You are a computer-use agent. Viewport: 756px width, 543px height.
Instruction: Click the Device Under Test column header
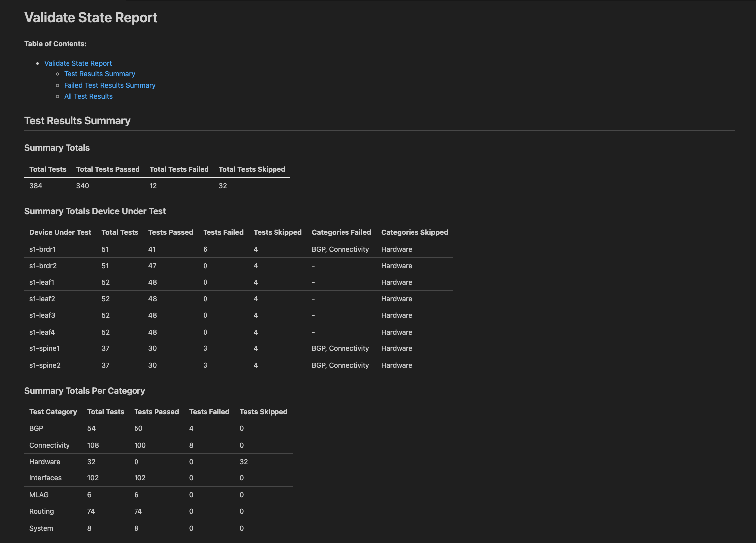[60, 232]
